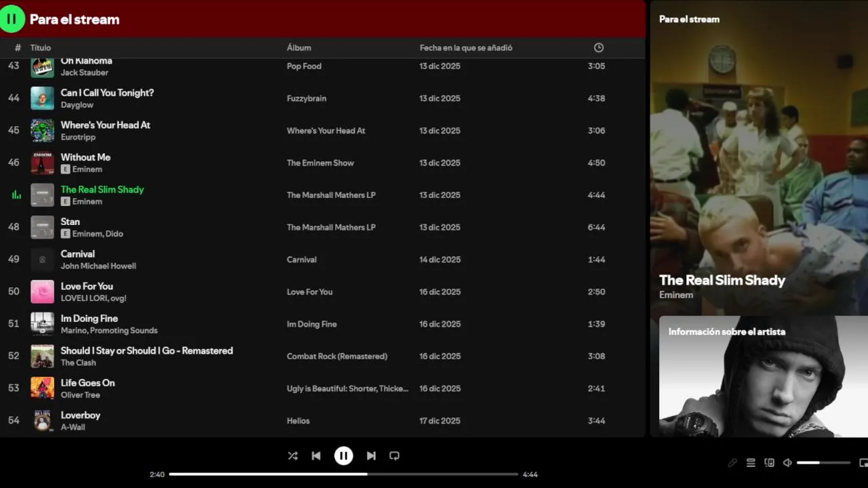868x488 pixels.
Task: Skip to previous track
Action: coord(316,456)
